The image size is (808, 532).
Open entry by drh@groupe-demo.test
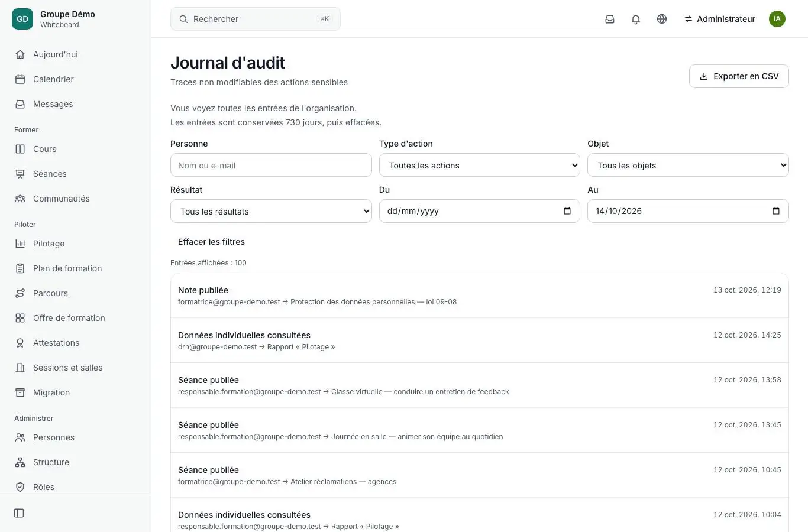(480, 340)
